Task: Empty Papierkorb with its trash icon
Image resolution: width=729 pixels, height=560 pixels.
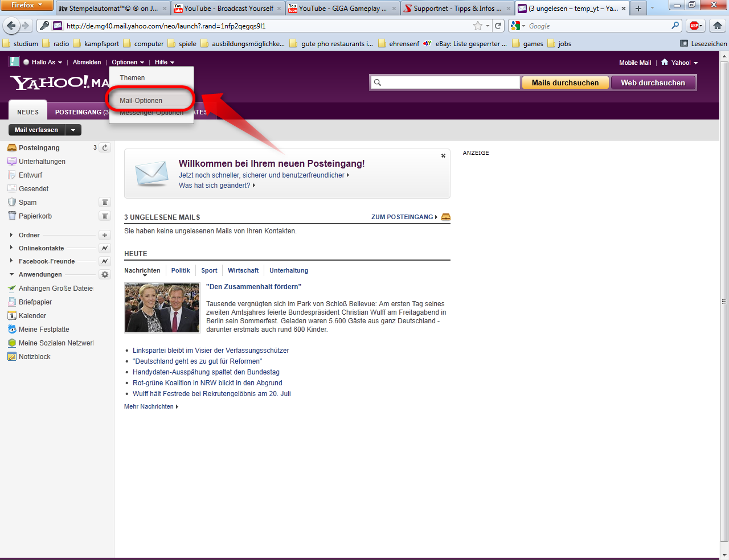Action: (105, 216)
